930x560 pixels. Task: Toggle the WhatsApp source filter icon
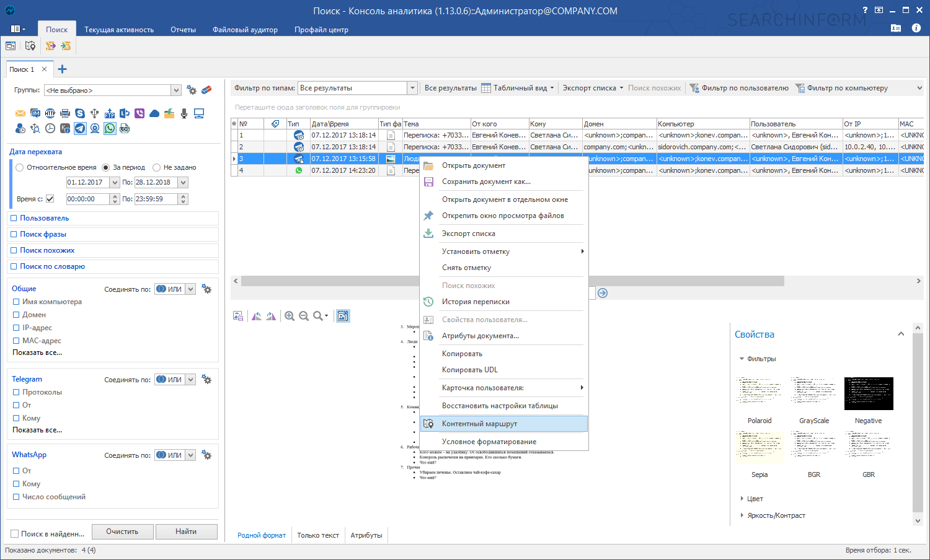tap(110, 128)
